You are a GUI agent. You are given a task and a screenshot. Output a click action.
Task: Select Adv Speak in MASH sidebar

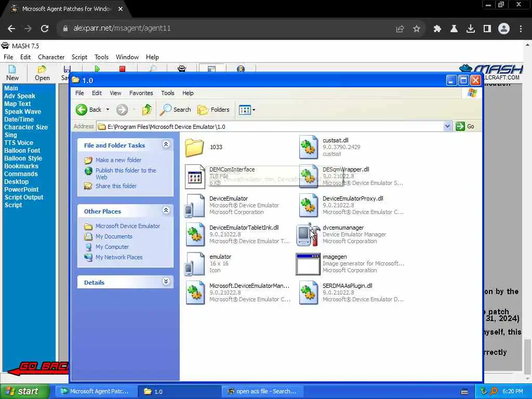(20, 96)
